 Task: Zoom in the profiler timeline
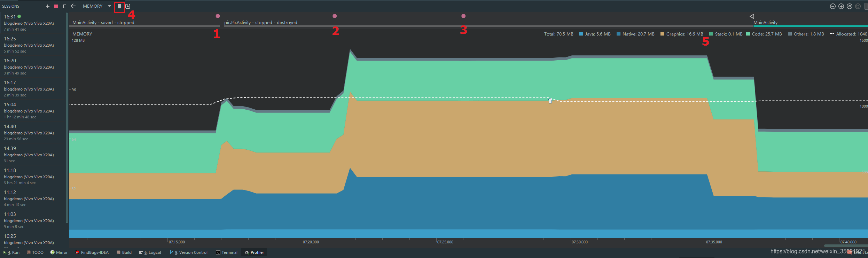click(841, 6)
